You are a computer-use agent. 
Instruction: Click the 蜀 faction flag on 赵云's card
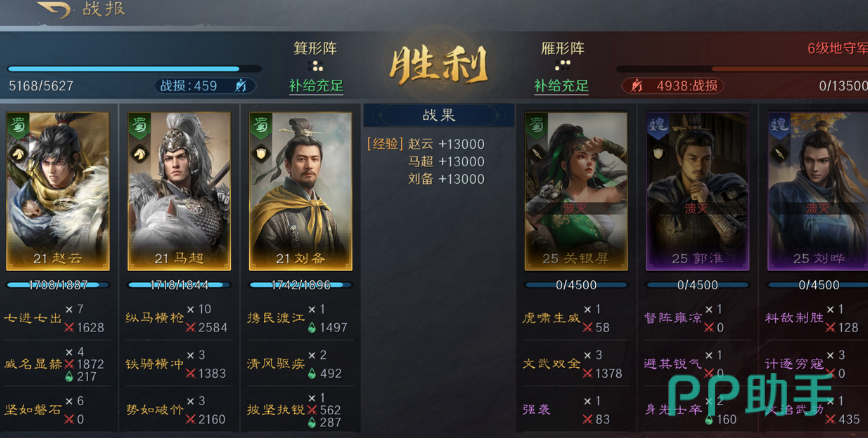coord(17,126)
